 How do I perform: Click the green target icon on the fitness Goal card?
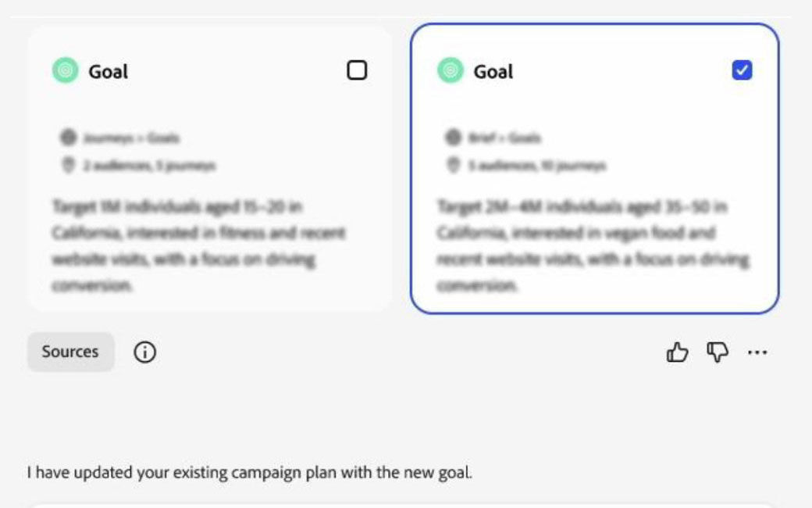click(66, 71)
